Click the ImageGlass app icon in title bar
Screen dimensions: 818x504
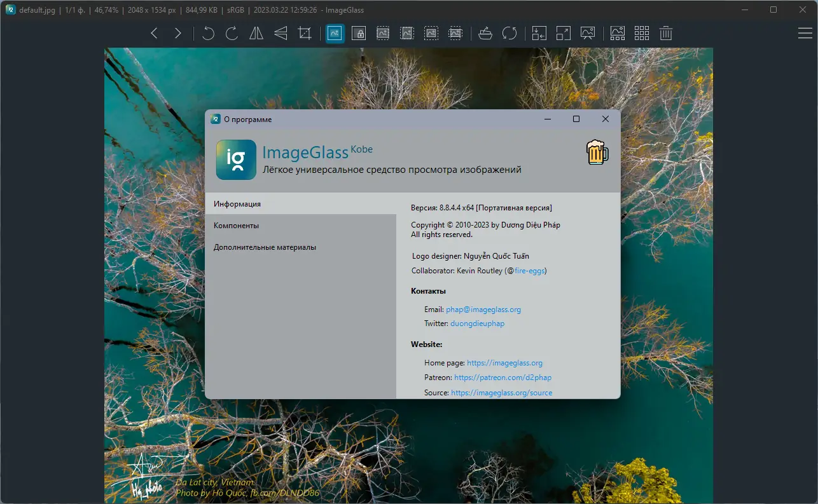(x=11, y=10)
